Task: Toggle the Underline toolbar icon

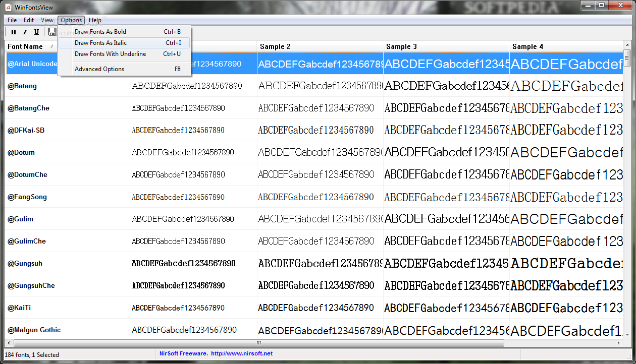Action: 36,32
